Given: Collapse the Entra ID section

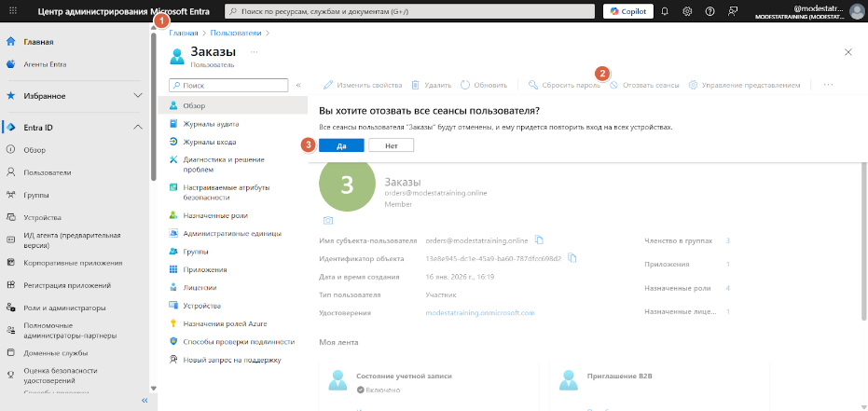Looking at the screenshot, I should pyautogui.click(x=75, y=128).
